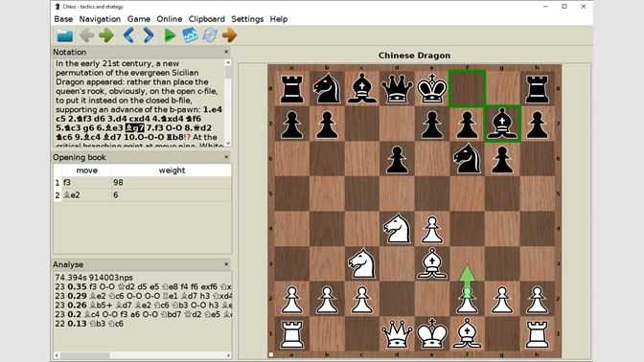Click the orange right arrow toolbar icon
Viewport: 644px width, 362px height.
(230, 35)
